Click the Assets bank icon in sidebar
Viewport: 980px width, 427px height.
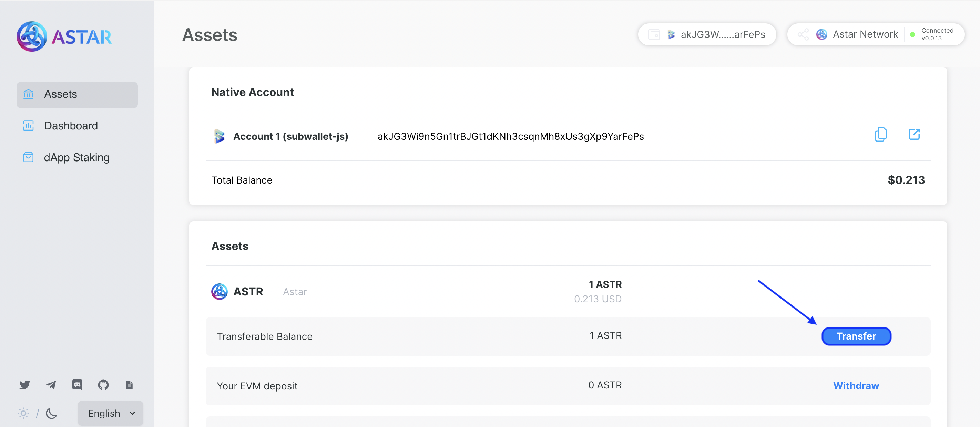tap(29, 94)
